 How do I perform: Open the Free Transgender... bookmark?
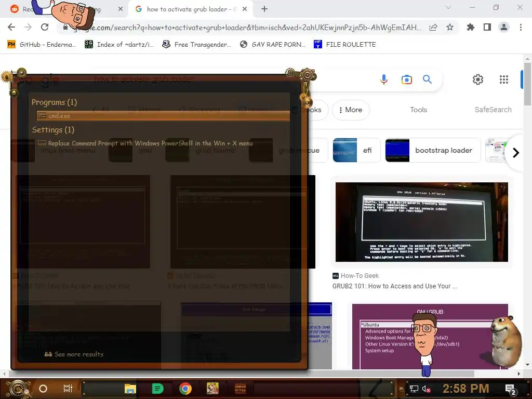pyautogui.click(x=197, y=45)
